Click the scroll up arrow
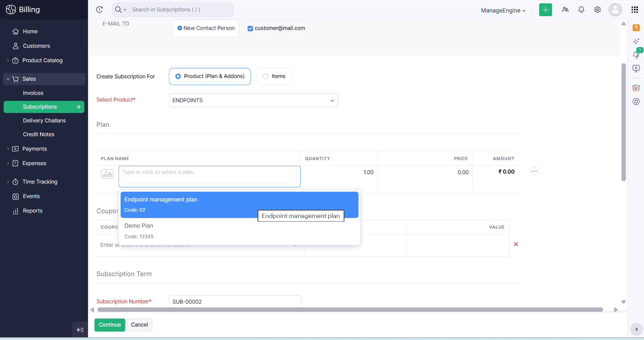Image resolution: width=644 pixels, height=340 pixels. [624, 24]
